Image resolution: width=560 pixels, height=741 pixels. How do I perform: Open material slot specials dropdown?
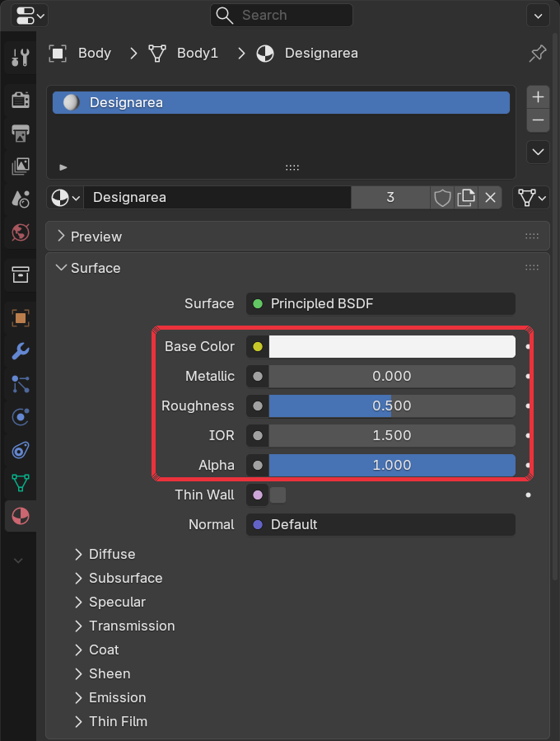[538, 152]
